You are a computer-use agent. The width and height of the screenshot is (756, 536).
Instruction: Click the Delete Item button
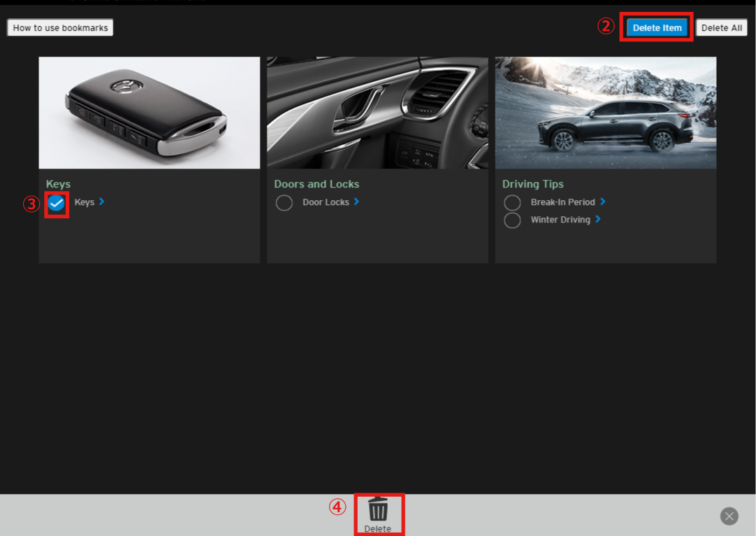pyautogui.click(x=656, y=27)
